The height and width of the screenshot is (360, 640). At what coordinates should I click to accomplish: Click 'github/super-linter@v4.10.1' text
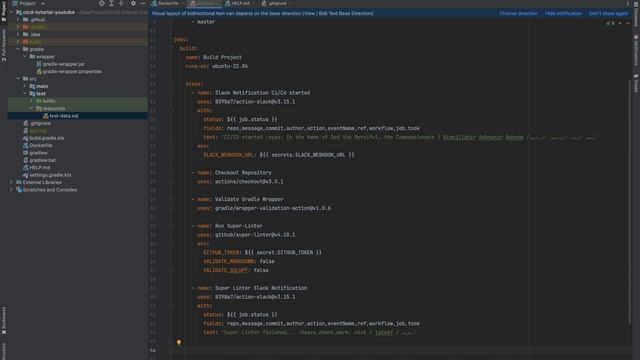point(255,235)
